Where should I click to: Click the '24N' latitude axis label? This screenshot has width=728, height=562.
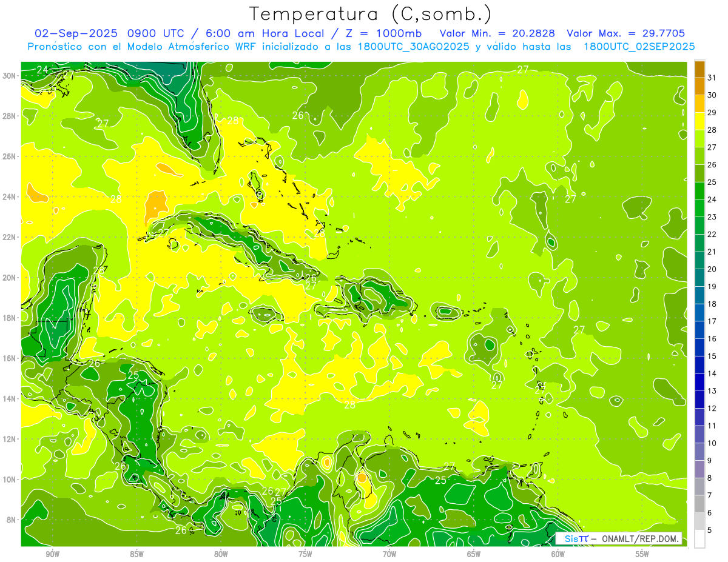pos(10,197)
